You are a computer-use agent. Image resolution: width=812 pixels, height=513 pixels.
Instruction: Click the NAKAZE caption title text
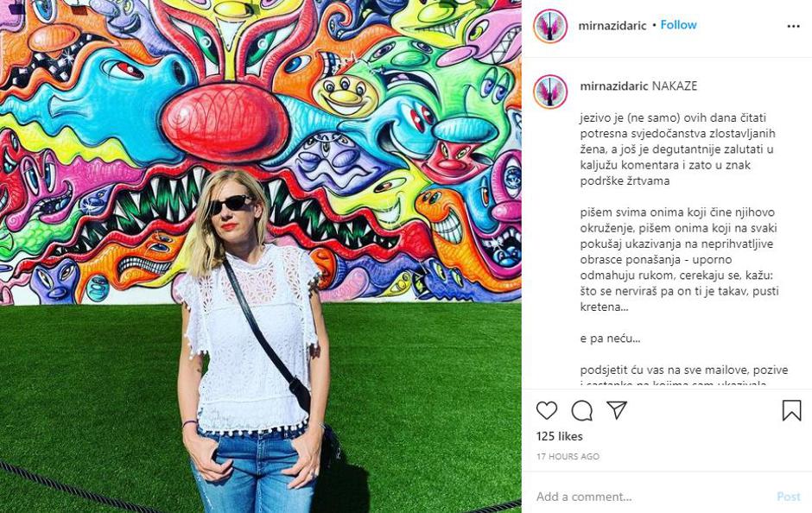(675, 85)
